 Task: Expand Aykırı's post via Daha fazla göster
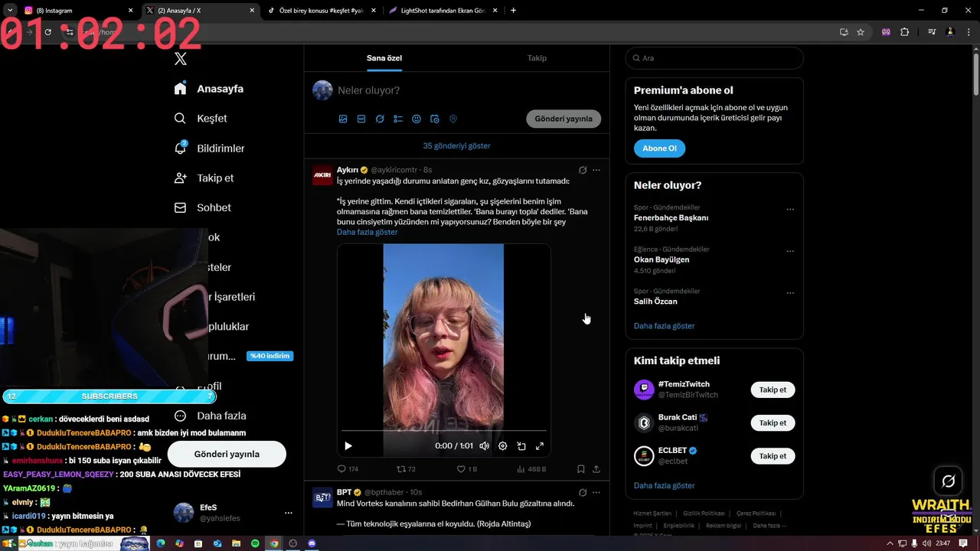pos(367,232)
